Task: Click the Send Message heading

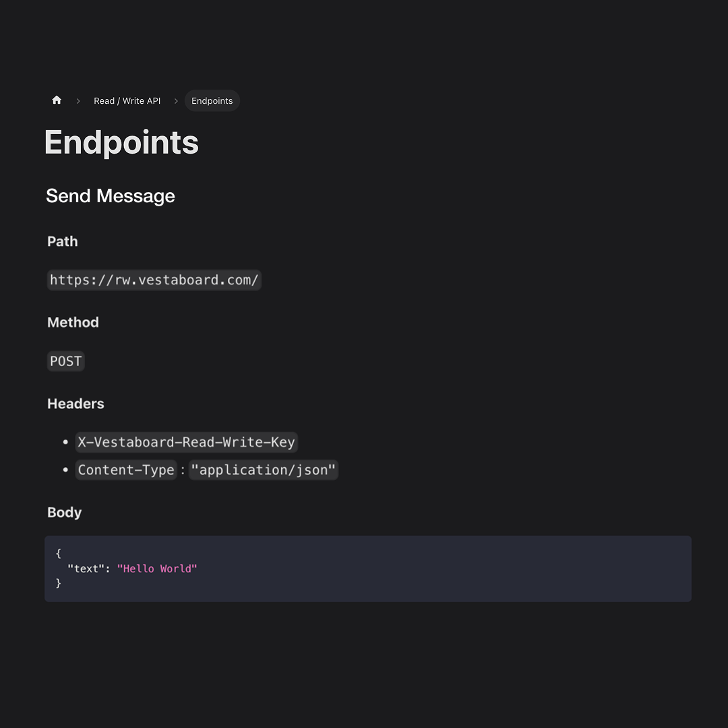Action: pos(111,196)
